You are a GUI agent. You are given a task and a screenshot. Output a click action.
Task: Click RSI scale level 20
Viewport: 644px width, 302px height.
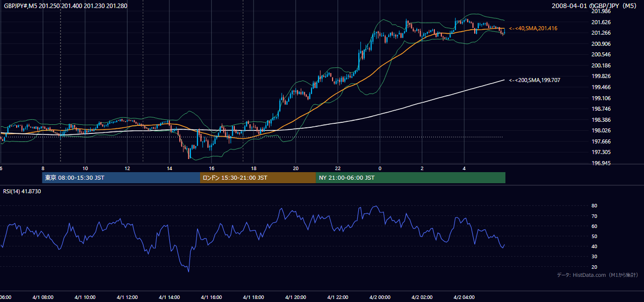coord(594,267)
